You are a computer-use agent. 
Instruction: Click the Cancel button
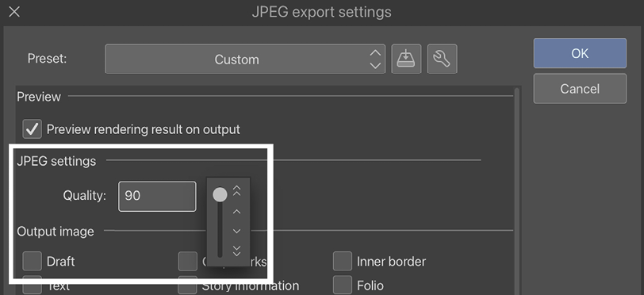click(580, 88)
